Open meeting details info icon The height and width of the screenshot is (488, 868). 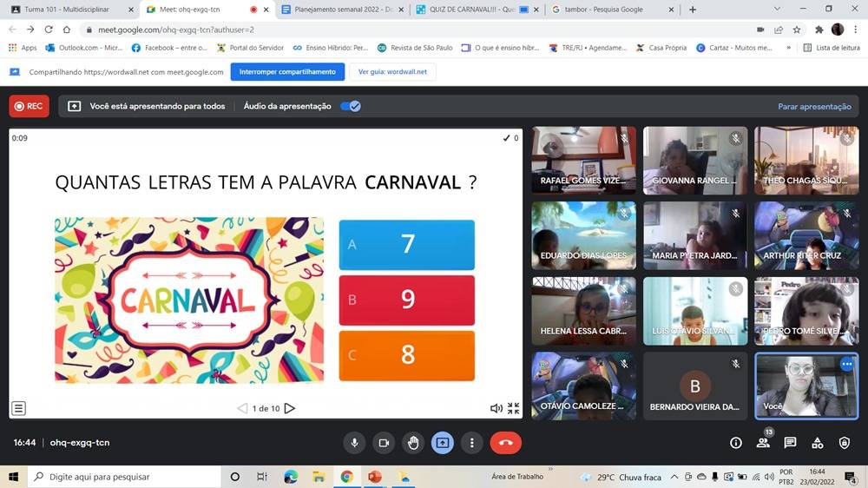click(736, 443)
